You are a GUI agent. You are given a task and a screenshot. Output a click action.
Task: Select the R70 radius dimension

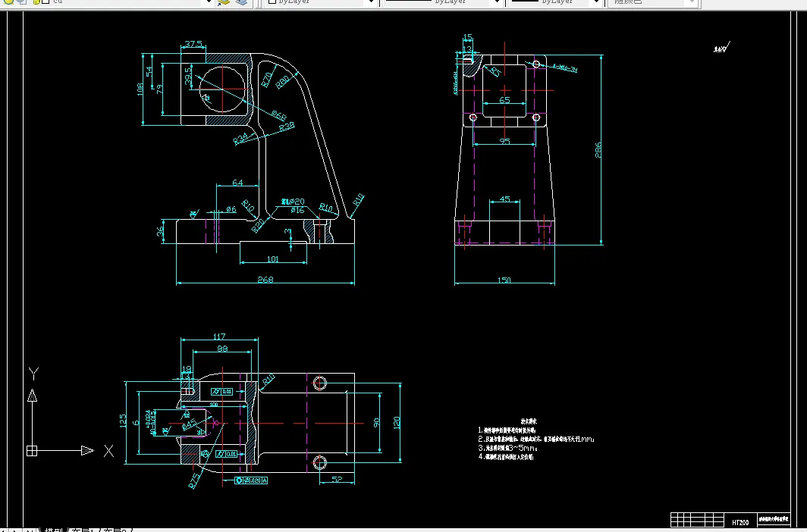[267, 80]
